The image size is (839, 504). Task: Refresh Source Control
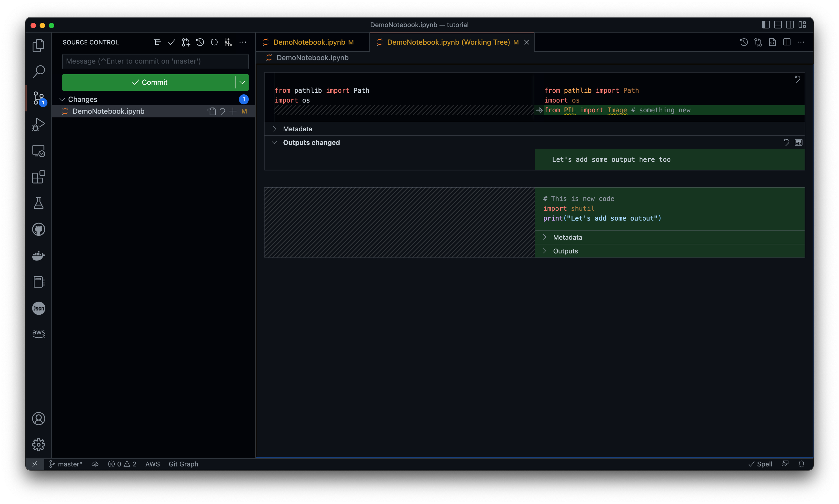point(214,42)
